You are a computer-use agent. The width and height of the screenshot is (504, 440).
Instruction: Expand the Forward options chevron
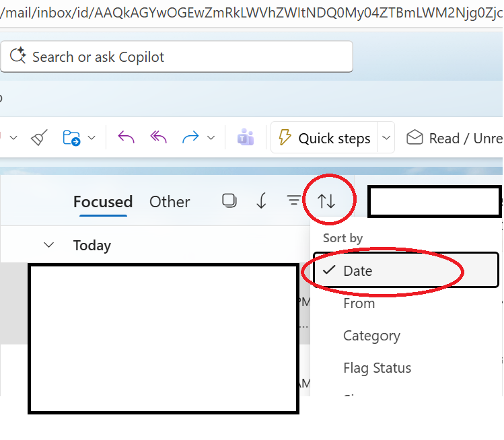(211, 138)
